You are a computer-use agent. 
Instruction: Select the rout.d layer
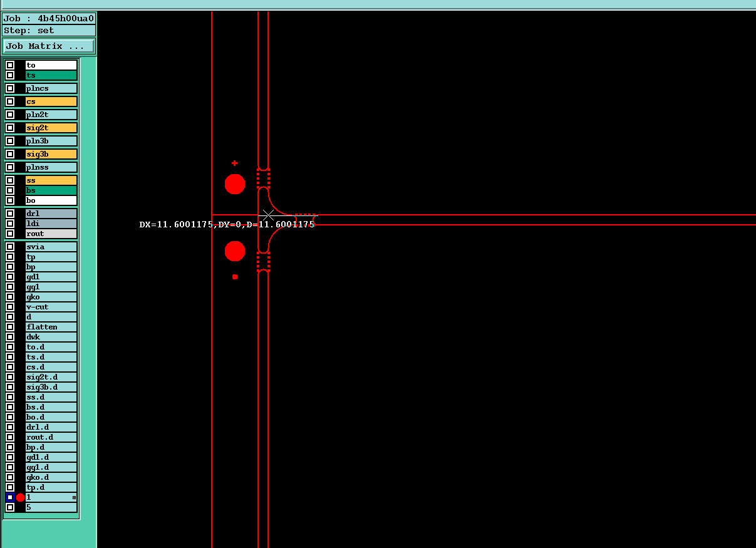point(51,437)
